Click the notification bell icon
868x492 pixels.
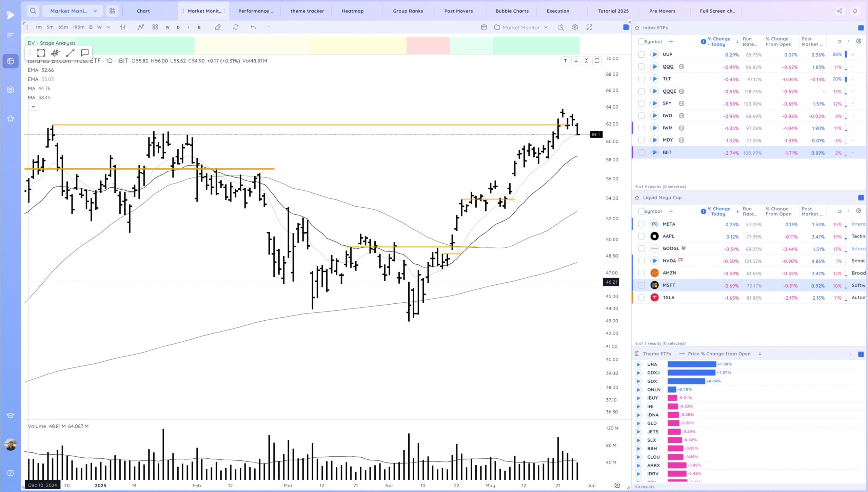[855, 11]
